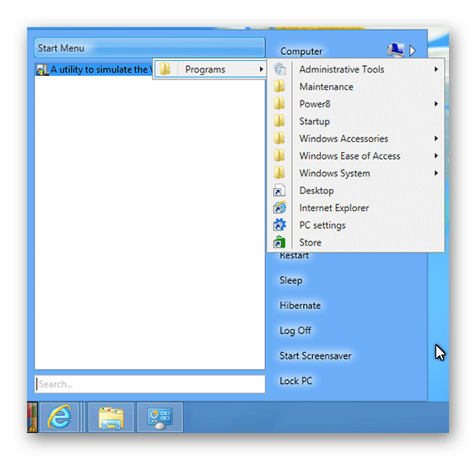This screenshot has width=476, height=460.
Task: Expand Windows Ease of Access arrow
Action: coord(436,156)
